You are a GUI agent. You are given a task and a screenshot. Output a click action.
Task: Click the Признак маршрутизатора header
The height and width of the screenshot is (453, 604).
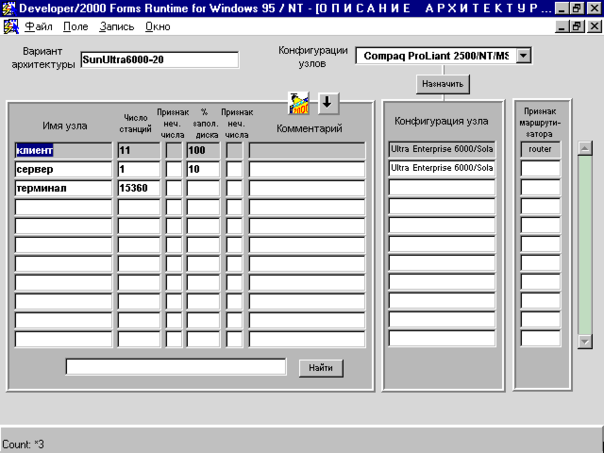[x=540, y=122]
